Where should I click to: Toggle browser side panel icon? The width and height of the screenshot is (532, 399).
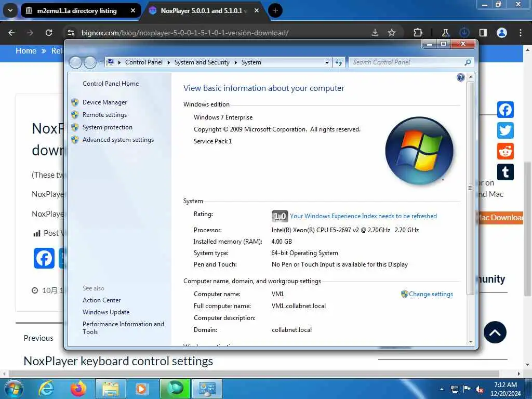[x=483, y=33]
